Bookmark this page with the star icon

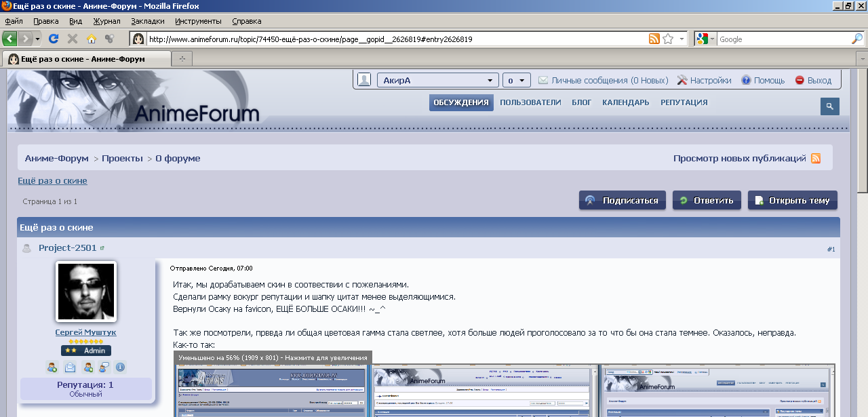pyautogui.click(x=668, y=39)
